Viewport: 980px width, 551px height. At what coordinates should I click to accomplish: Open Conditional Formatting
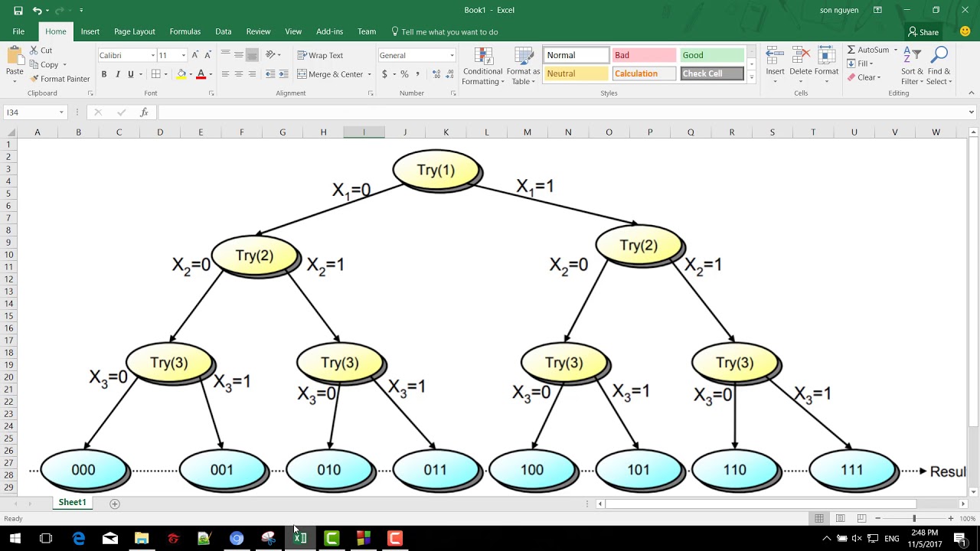point(482,67)
